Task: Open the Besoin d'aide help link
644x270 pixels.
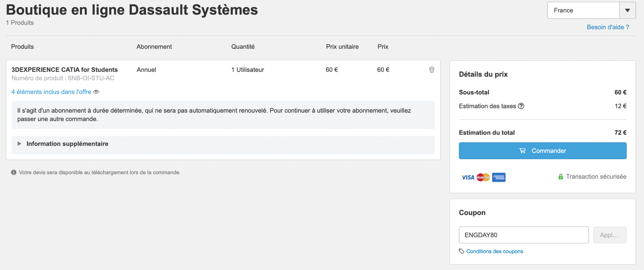Action: pyautogui.click(x=608, y=27)
